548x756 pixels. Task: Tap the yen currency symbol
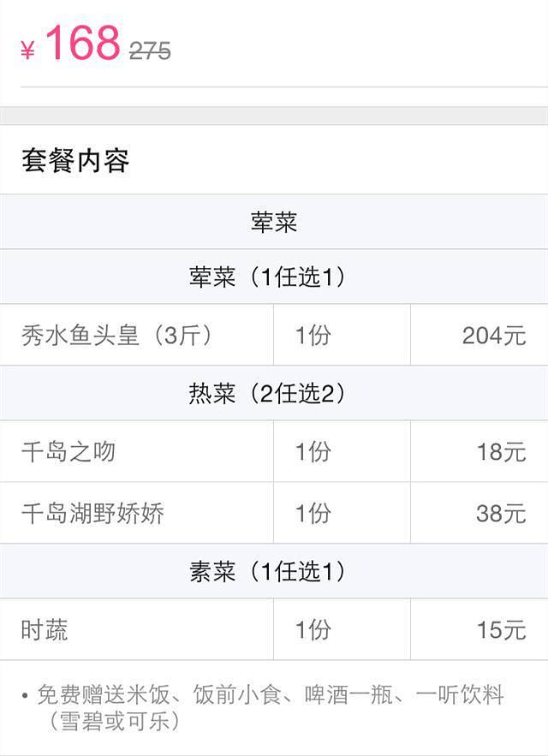27,51
